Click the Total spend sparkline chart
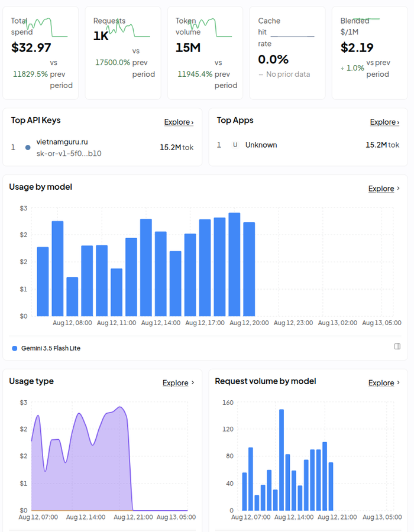 (47, 27)
